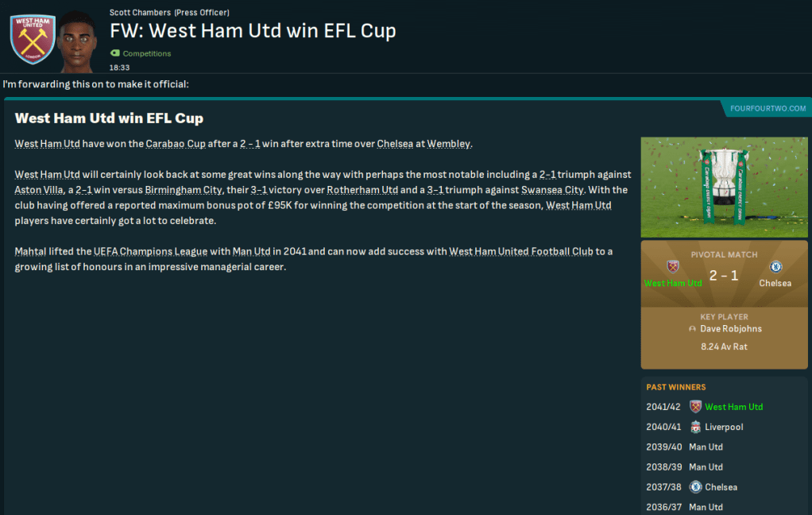The width and height of the screenshot is (812, 515).
Task: Click the EFL Cup trophy image
Action: [x=724, y=187]
